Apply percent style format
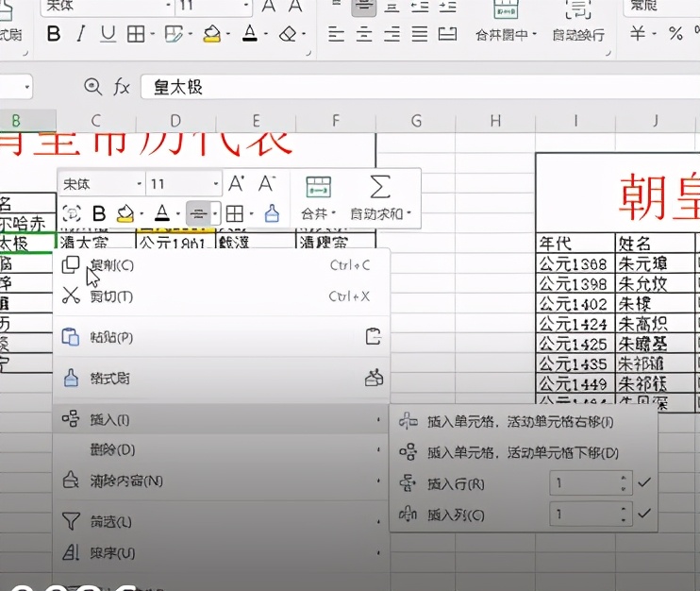Screen dimensions: 700x591 point(675,33)
